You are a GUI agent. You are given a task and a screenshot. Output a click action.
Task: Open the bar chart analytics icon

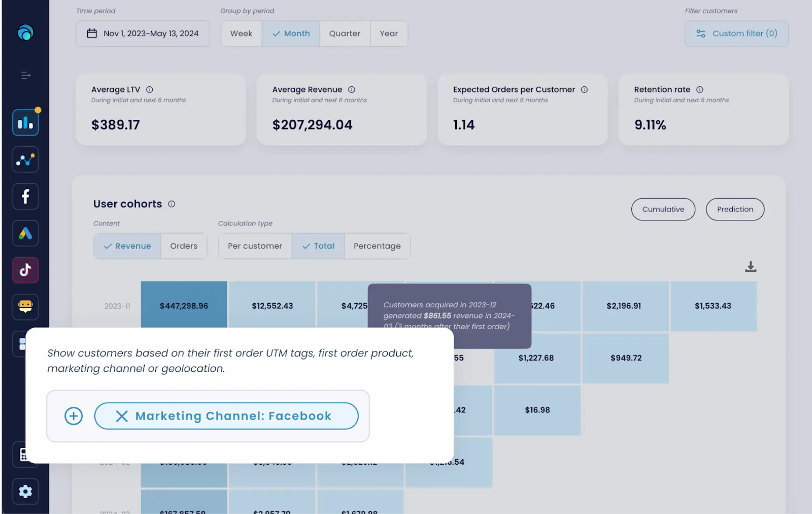(x=25, y=123)
